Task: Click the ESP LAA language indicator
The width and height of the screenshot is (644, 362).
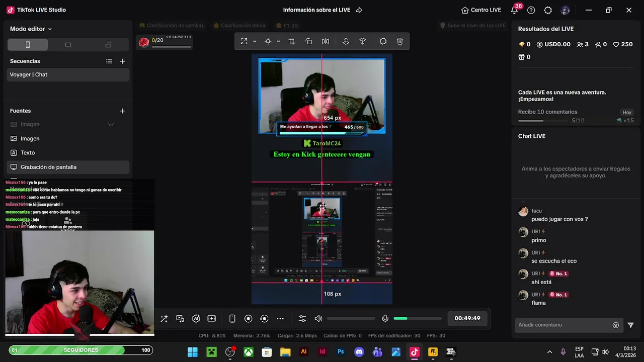Action: tap(579, 352)
